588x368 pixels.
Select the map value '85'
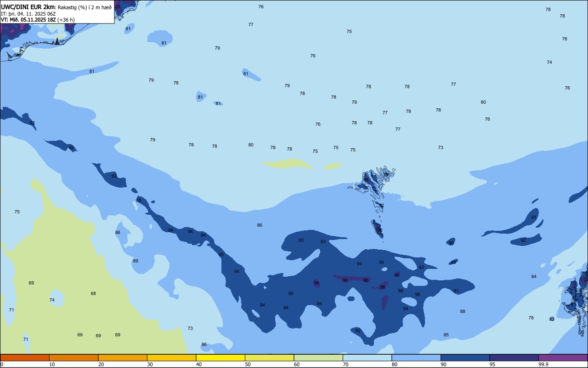click(x=446, y=335)
